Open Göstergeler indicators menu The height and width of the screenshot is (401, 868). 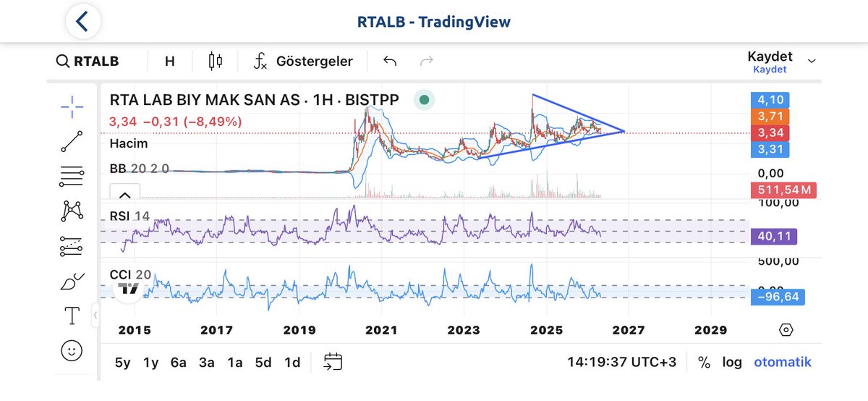tap(303, 62)
